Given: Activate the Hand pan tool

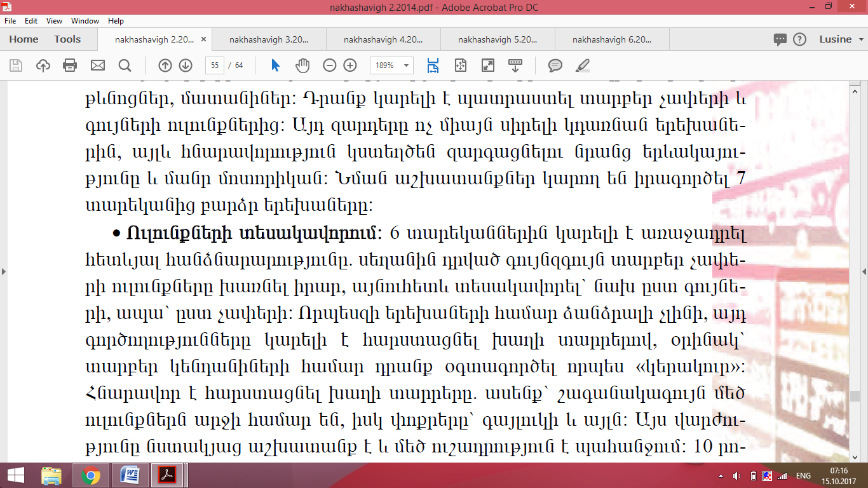Looking at the screenshot, I should 302,65.
